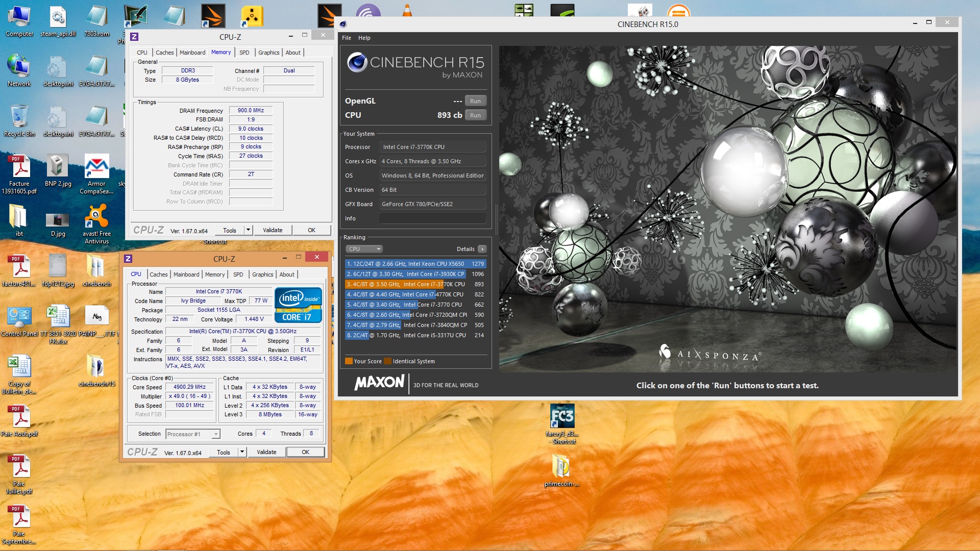
Task: Click the MAXON logo in Cinebench
Action: [380, 383]
